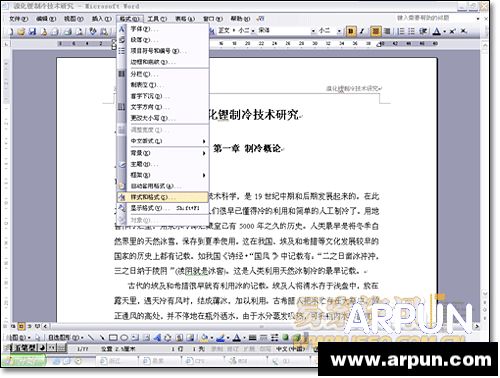Expand the 中文版式 submenu
Screen dimensions: 500x378
tap(163, 141)
